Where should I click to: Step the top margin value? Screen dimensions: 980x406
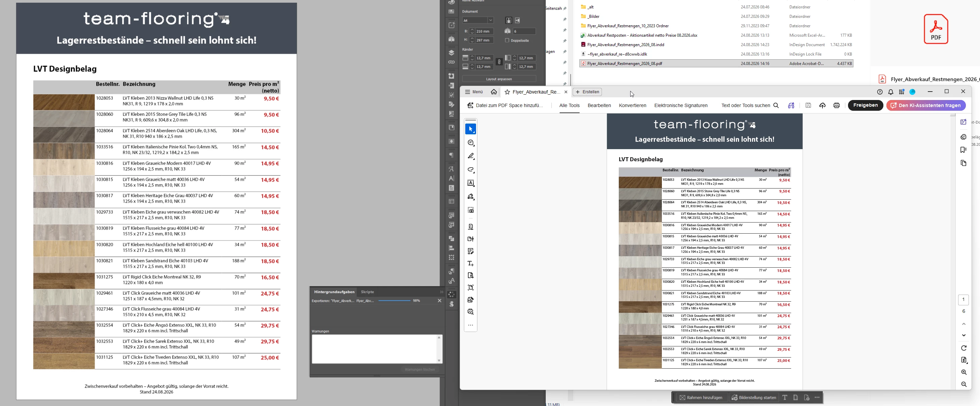(x=472, y=58)
